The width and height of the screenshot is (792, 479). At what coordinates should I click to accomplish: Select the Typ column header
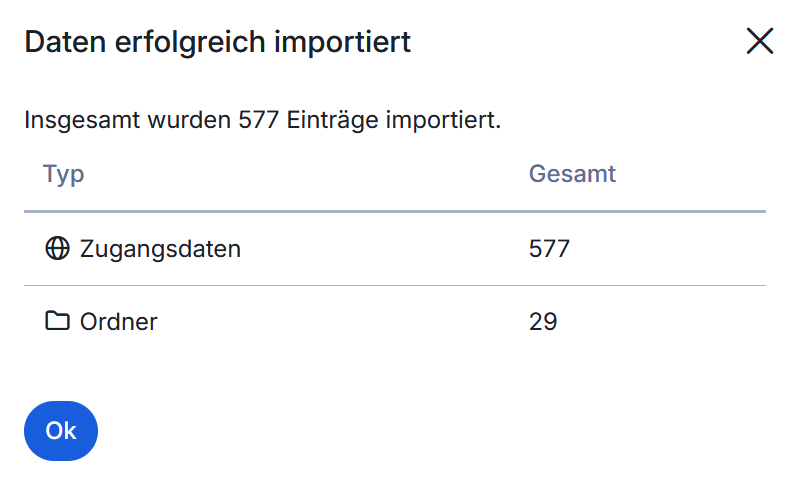click(x=63, y=174)
